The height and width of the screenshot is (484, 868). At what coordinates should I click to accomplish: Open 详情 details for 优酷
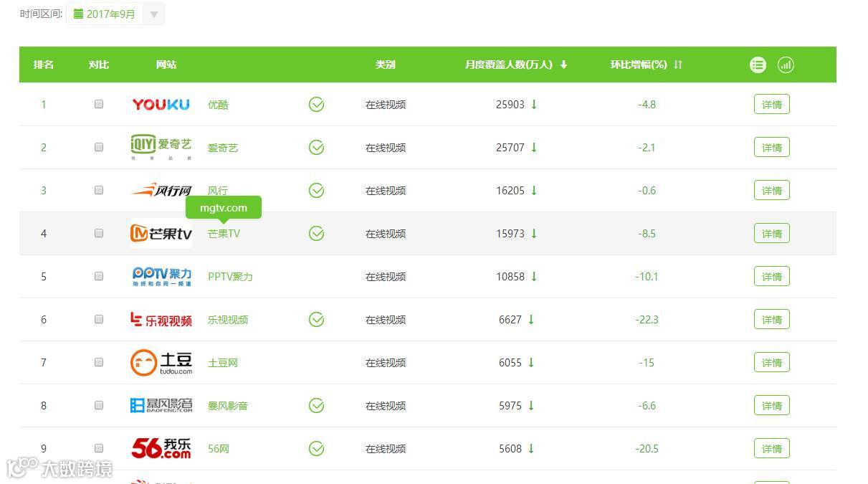point(772,104)
